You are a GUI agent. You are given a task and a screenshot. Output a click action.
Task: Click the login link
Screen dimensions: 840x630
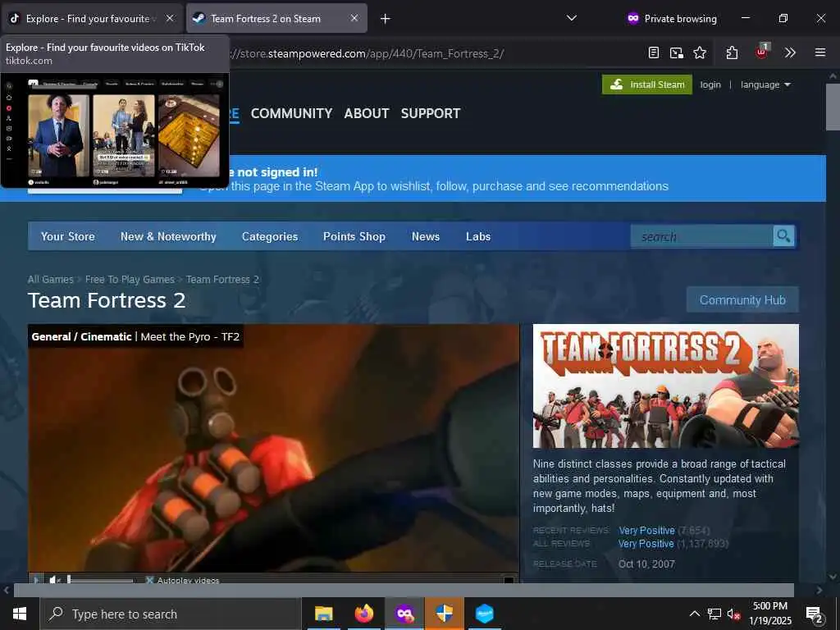(x=710, y=84)
